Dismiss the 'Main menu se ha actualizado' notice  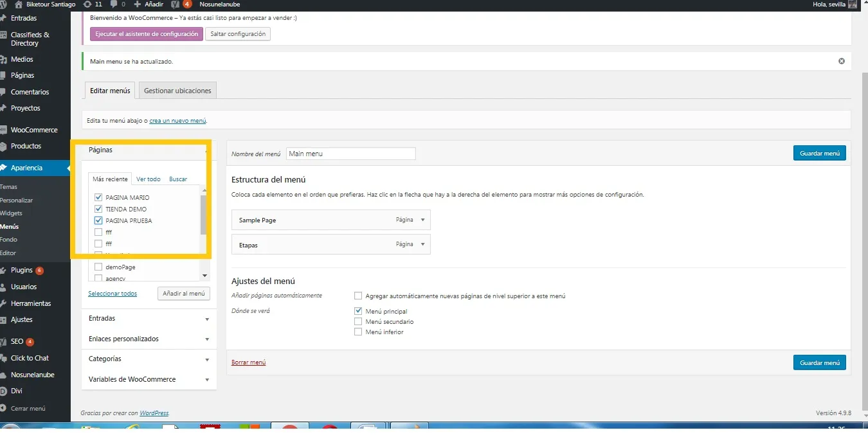coord(841,61)
